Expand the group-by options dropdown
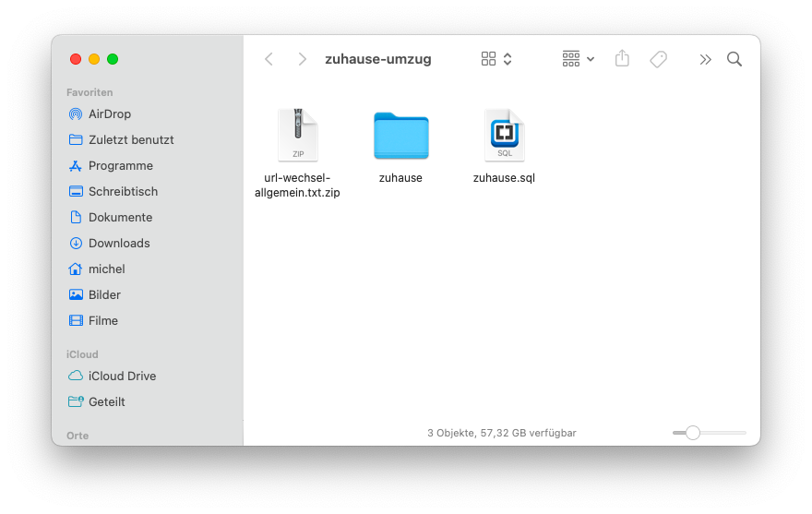 coord(579,59)
